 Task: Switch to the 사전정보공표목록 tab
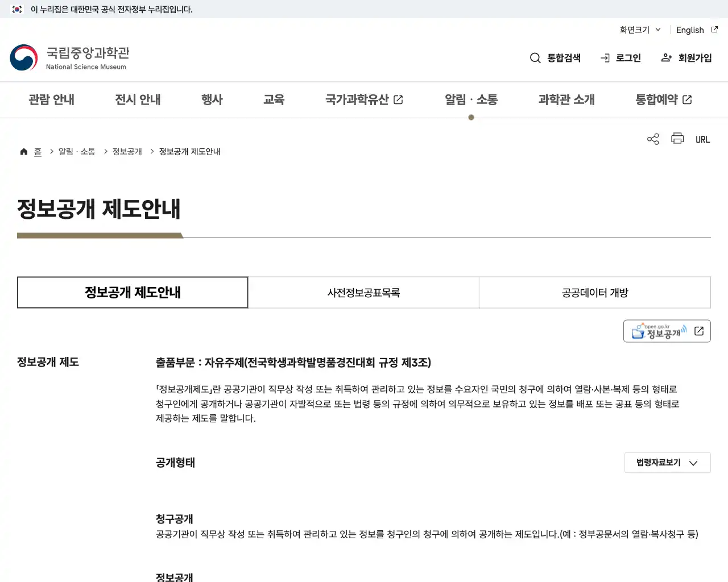363,292
